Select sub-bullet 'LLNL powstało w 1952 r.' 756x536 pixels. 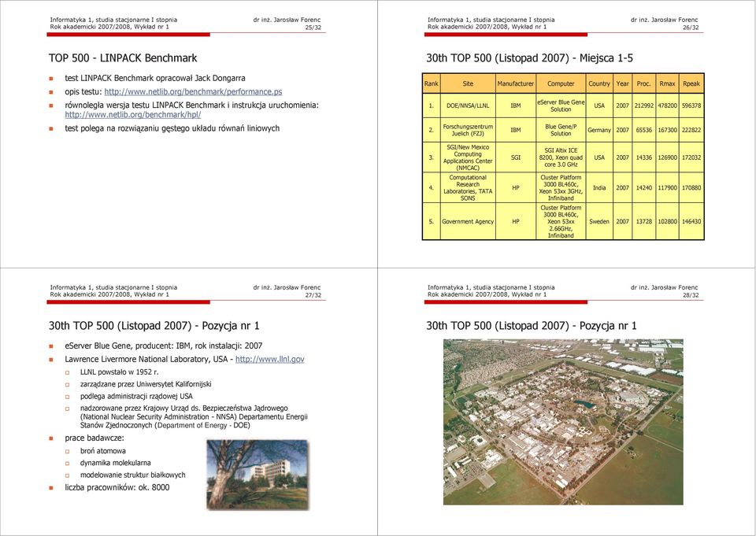119,372
